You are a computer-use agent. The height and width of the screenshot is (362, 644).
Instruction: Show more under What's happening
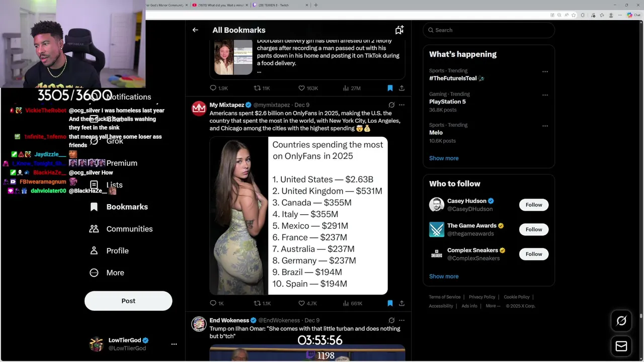[x=444, y=158]
